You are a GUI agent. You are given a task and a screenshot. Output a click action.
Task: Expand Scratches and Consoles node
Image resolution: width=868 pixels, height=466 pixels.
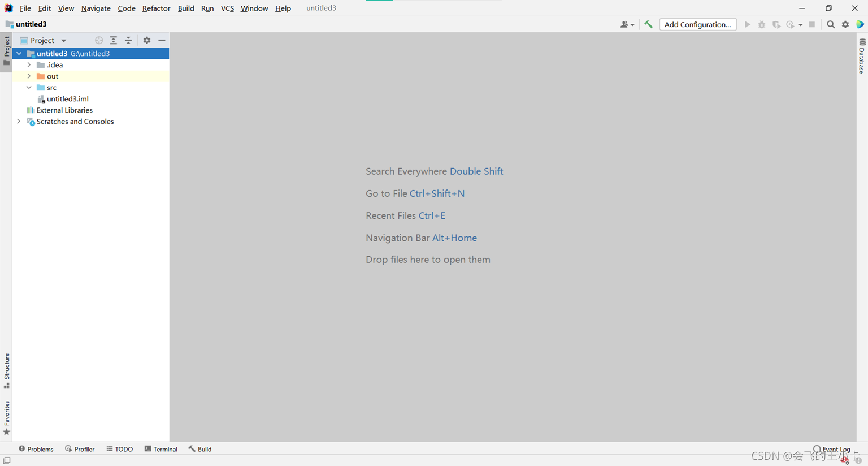19,122
